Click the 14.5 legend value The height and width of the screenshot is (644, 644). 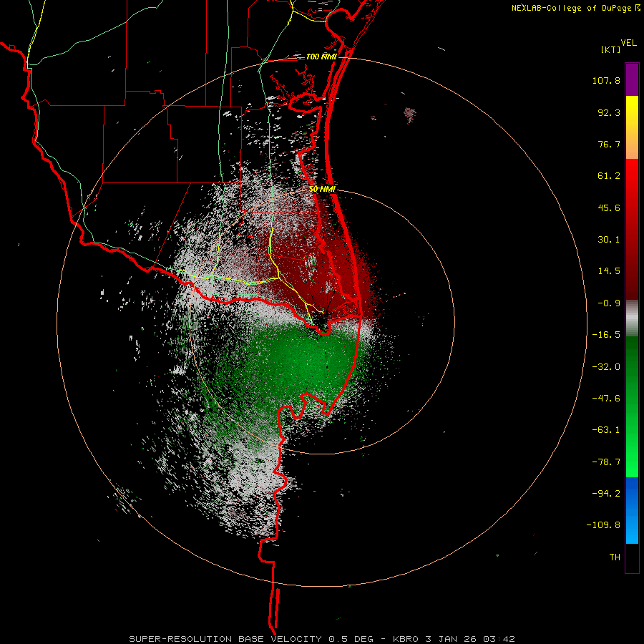pyautogui.click(x=609, y=271)
